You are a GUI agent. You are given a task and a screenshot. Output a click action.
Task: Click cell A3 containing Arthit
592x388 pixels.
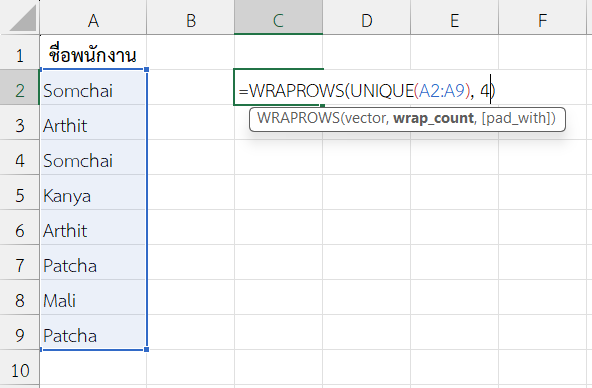pos(93,123)
